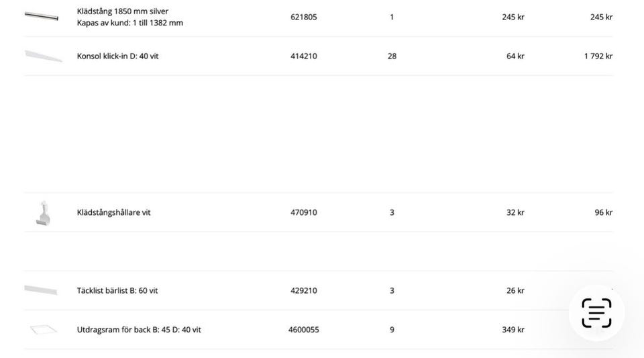Screen dimensions: 644x358
Task: Select the 'Kapas av kund' note text
Action: coord(129,23)
